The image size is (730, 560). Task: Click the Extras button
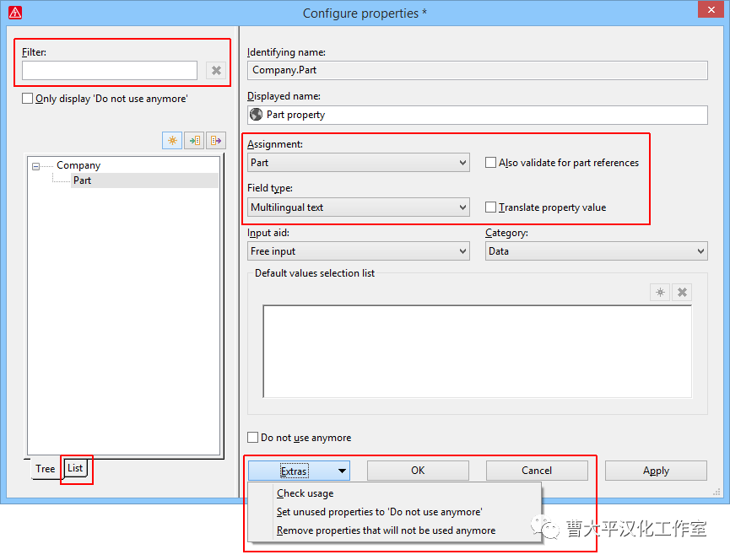(x=299, y=471)
